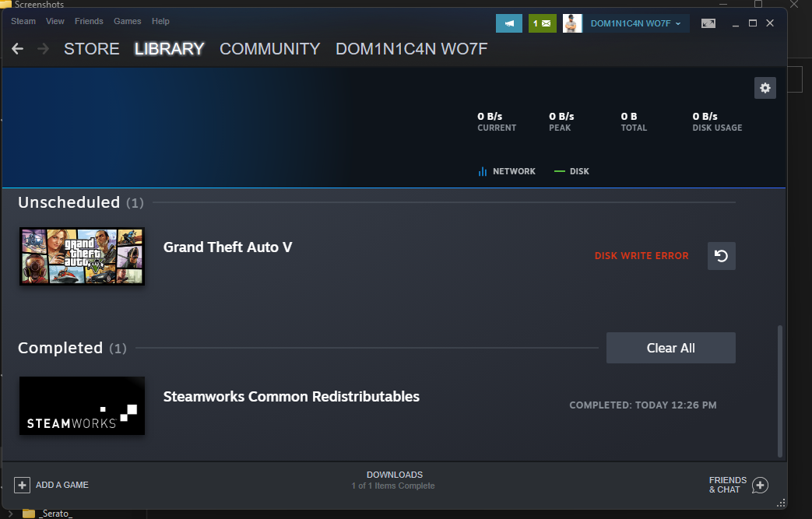Click the PEAK speed 0 B/s value
Image resolution: width=812 pixels, height=519 pixels.
coord(561,117)
